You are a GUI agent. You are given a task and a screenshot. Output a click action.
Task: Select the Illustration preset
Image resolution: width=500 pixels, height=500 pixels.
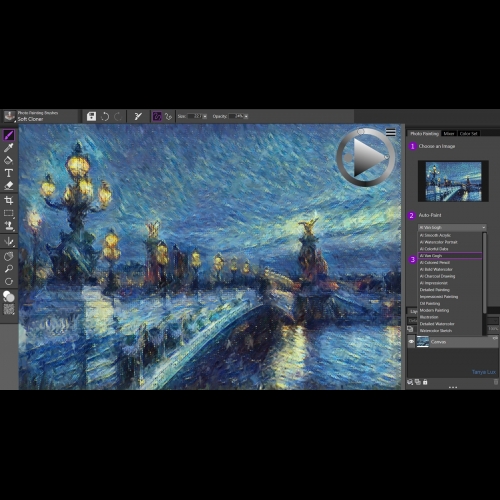(450, 317)
